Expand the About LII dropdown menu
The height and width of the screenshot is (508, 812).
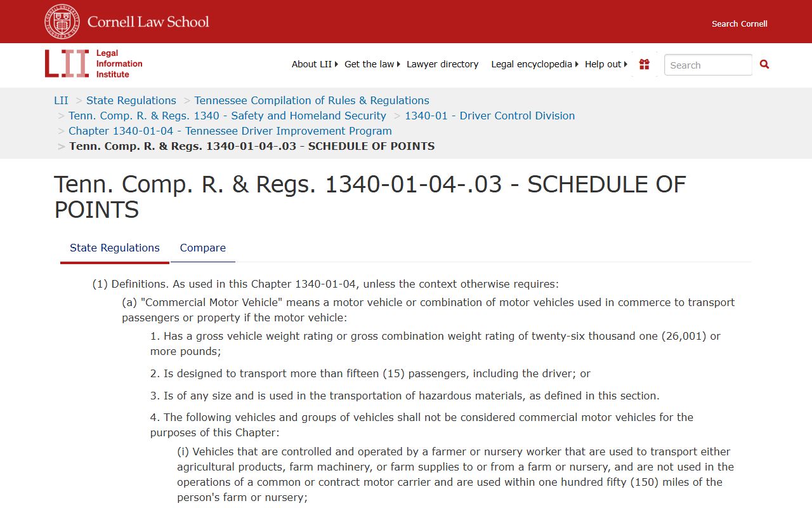click(314, 64)
